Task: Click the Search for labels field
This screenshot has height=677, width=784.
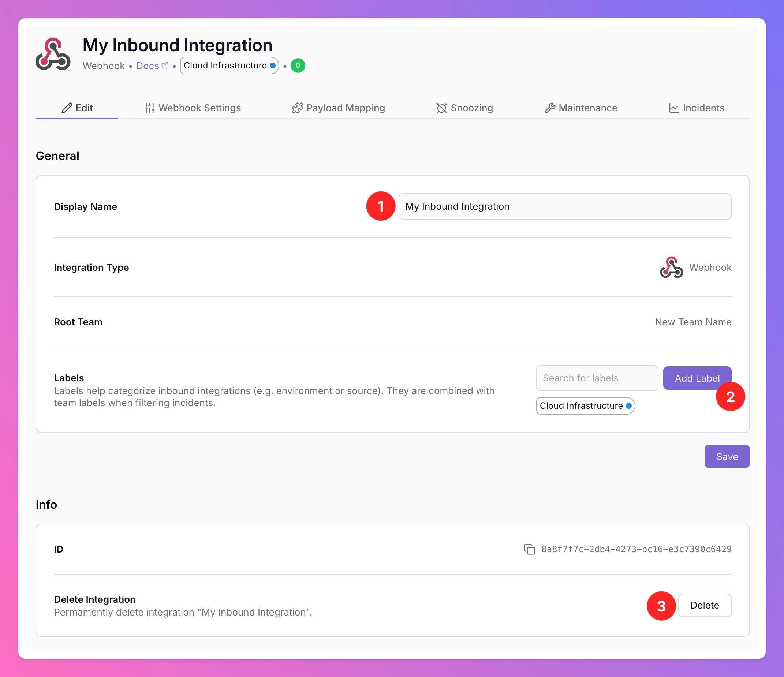Action: pos(596,378)
